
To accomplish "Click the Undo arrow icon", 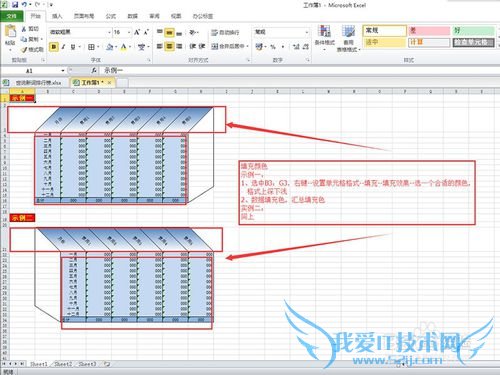I will (25, 5).
